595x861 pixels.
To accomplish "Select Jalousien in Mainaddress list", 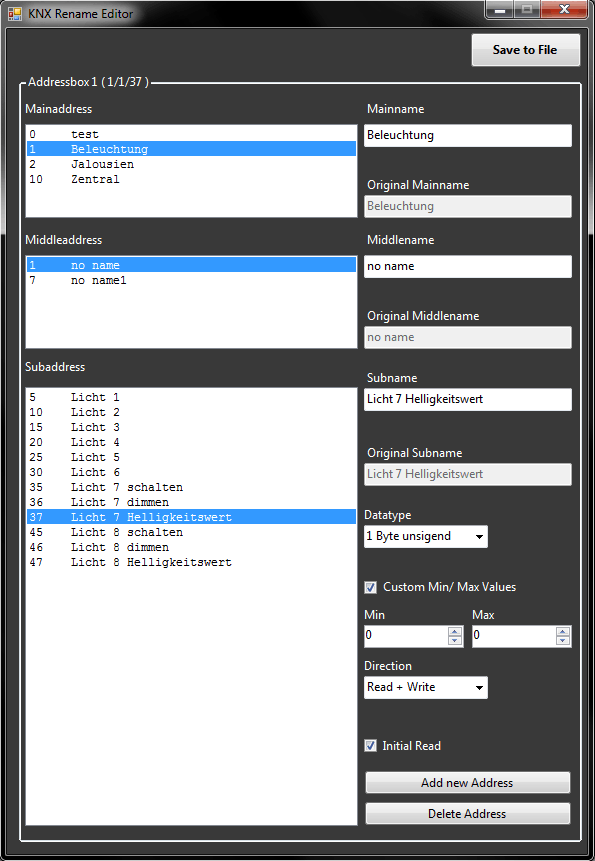I will (191, 164).
